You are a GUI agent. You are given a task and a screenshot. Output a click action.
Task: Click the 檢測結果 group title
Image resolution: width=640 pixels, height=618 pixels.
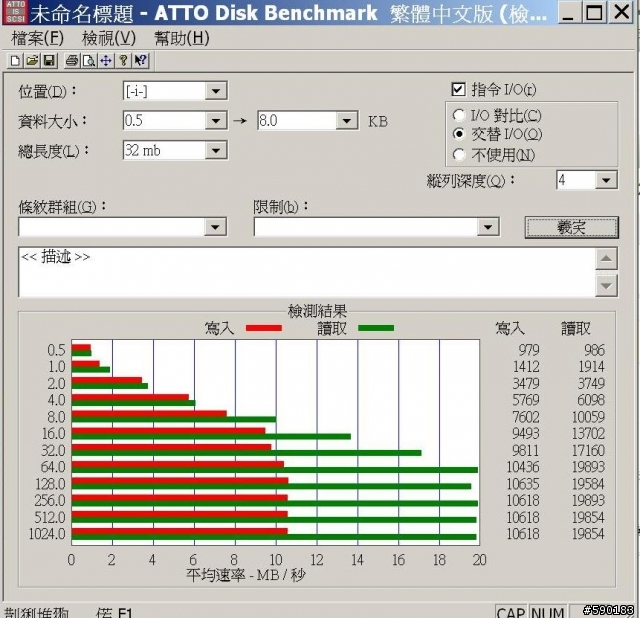tap(318, 311)
